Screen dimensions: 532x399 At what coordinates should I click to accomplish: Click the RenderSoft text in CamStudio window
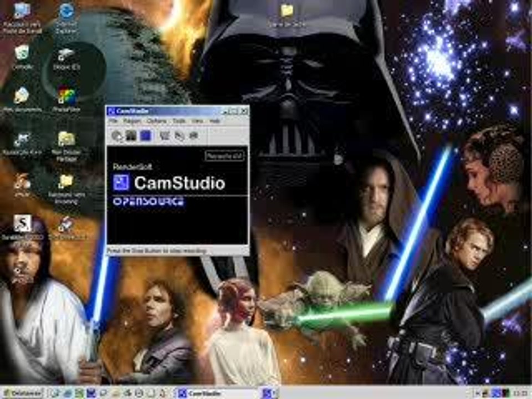tap(132, 167)
